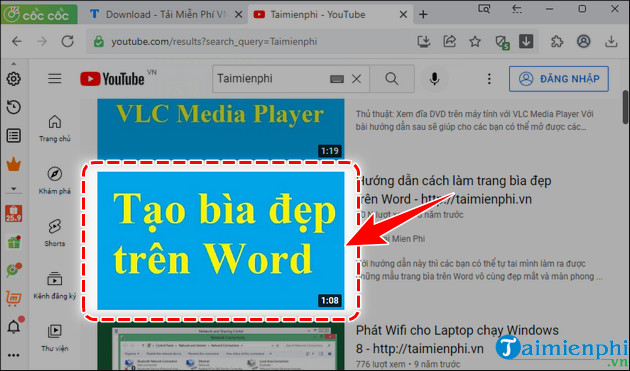
Task: Click the ĐĂNG NHẬP sign-in button
Action: [559, 79]
